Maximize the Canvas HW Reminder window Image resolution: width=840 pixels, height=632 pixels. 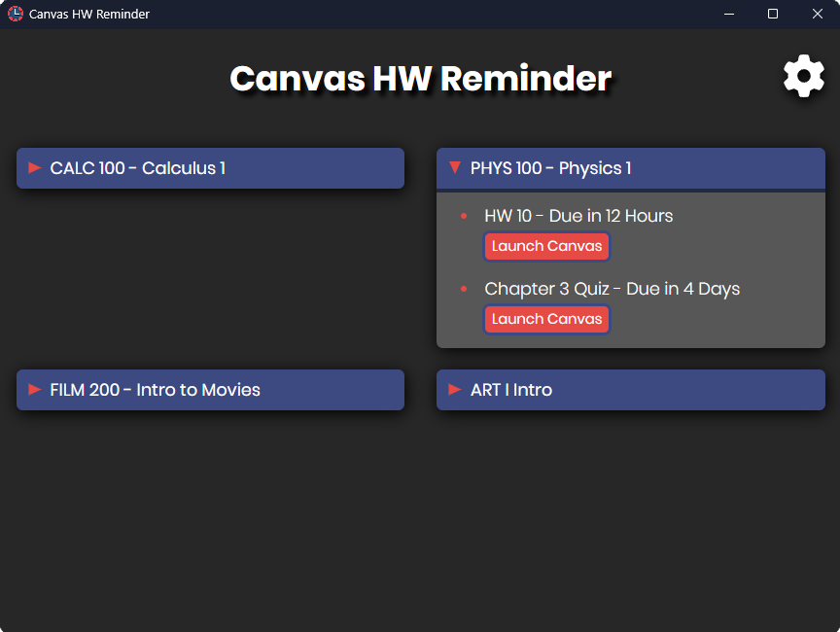(773, 14)
